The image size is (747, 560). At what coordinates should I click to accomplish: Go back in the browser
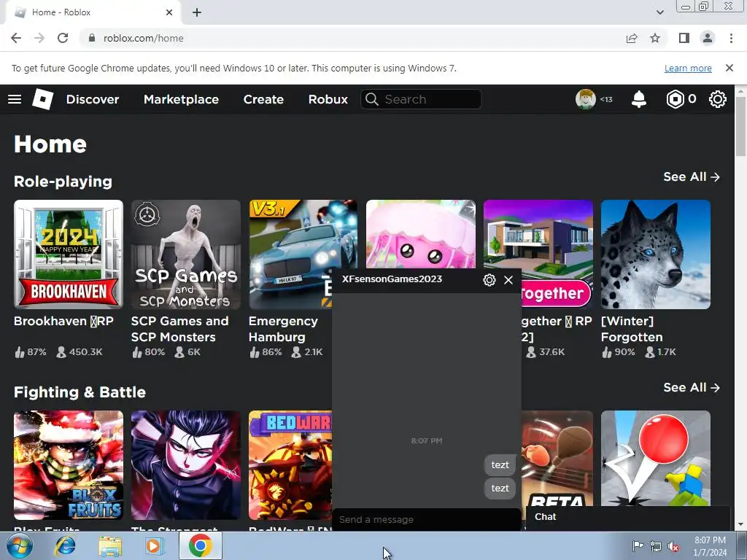[x=16, y=38]
